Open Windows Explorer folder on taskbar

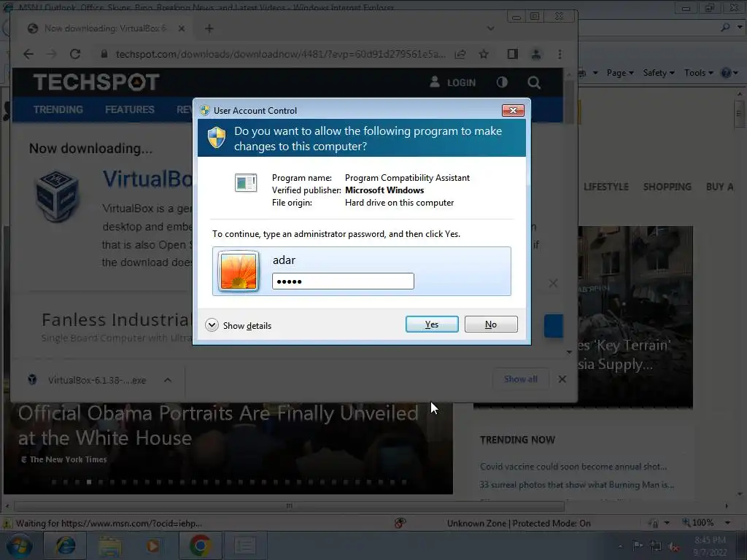tap(110, 545)
